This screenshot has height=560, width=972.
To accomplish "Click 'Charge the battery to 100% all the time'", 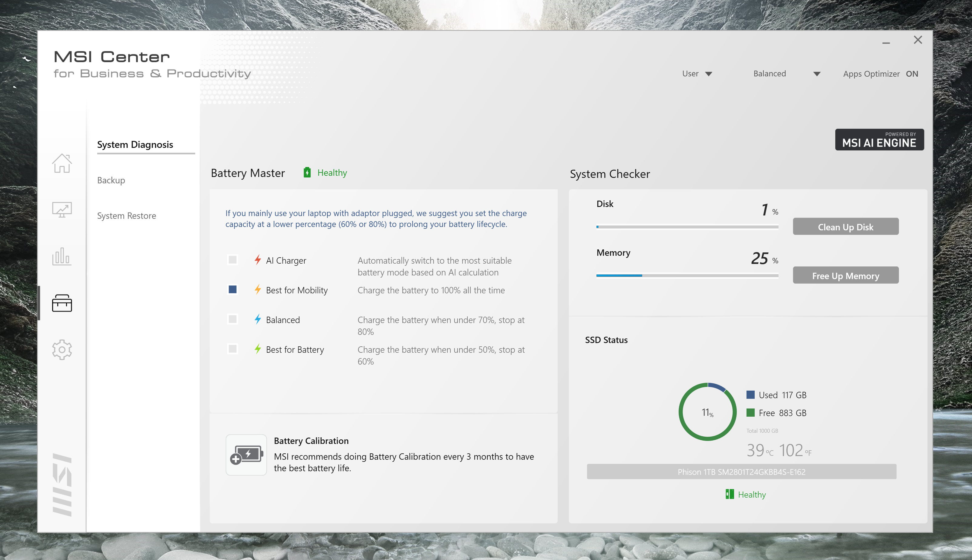I will tap(431, 290).
